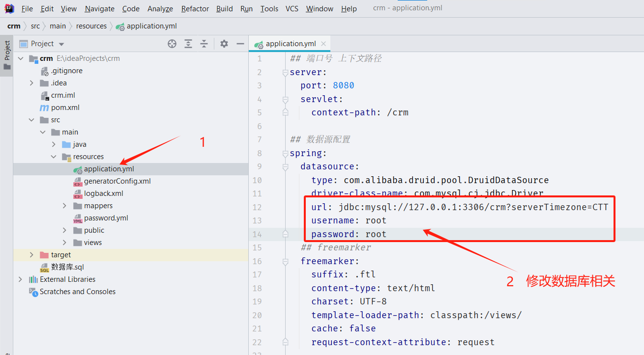Open the Help menu
This screenshot has height=355, width=644.
pyautogui.click(x=349, y=9)
